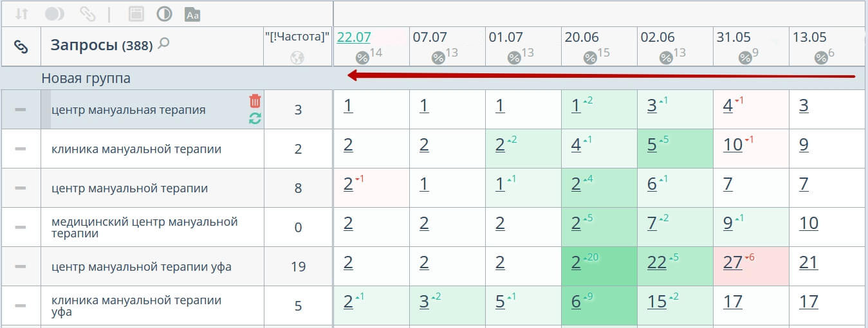Open the 22.07 date column link
This screenshot has height=328, width=868.
click(353, 37)
